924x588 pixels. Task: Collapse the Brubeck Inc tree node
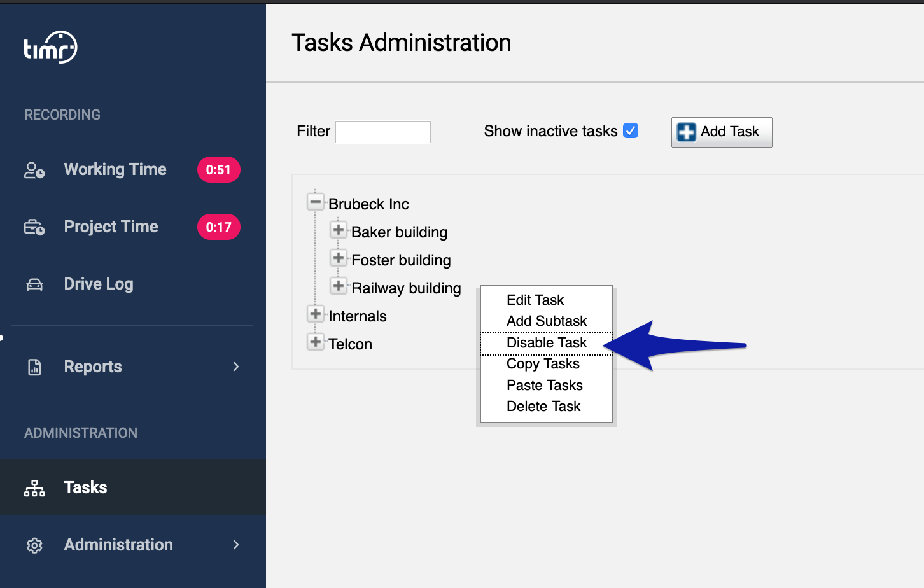pos(316,202)
